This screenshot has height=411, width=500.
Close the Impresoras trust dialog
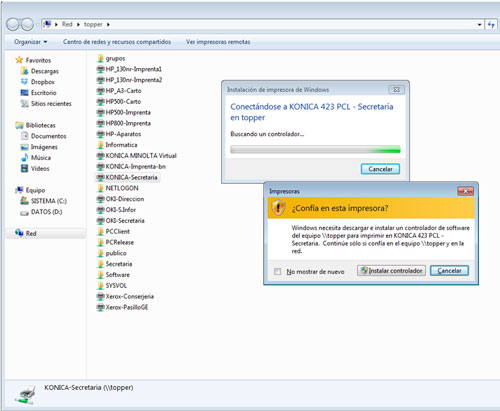pos(465,191)
